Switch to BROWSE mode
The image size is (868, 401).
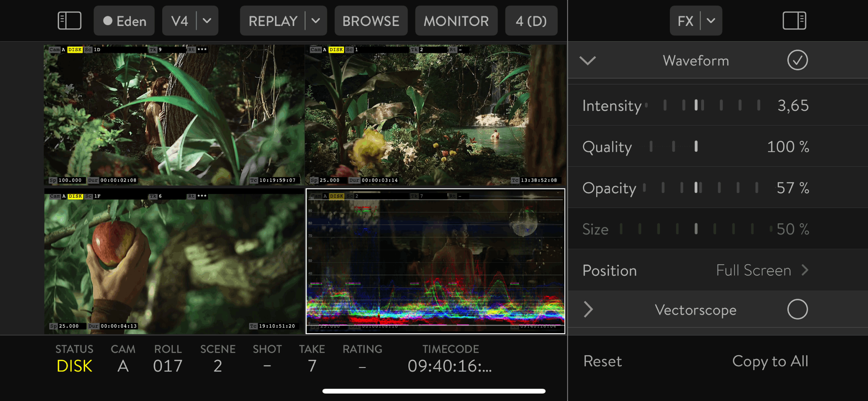coord(371,21)
